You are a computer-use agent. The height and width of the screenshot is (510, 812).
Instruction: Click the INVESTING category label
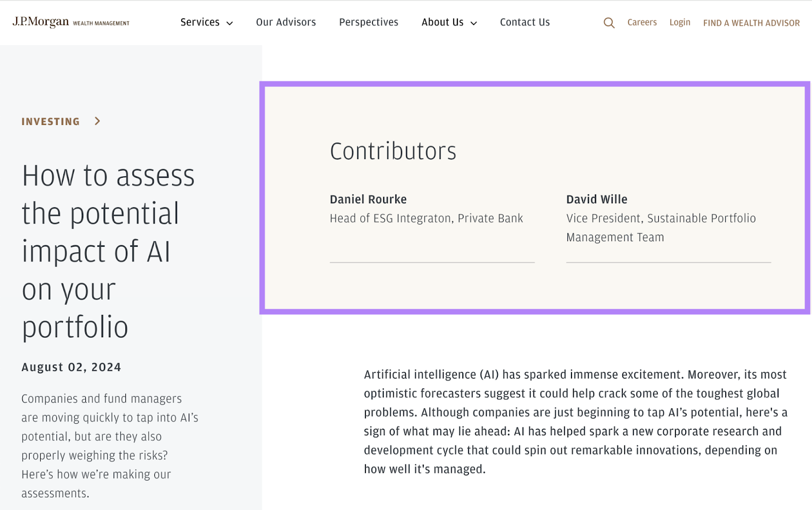pos(50,121)
